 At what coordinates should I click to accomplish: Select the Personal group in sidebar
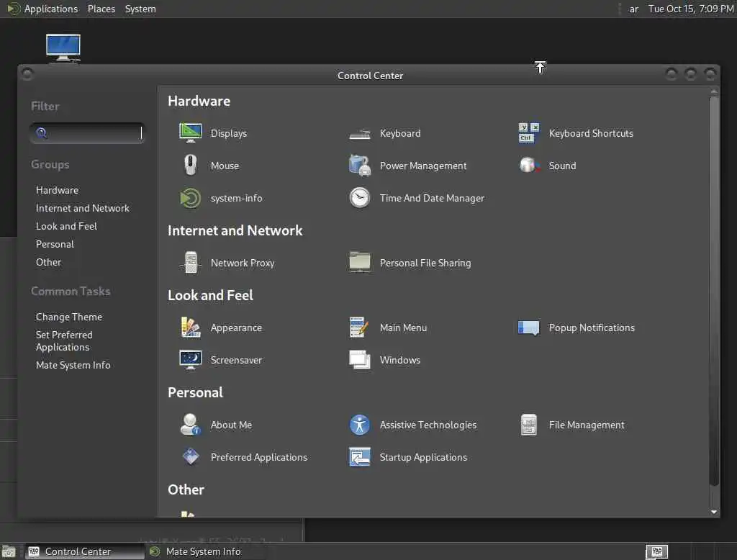[55, 244]
